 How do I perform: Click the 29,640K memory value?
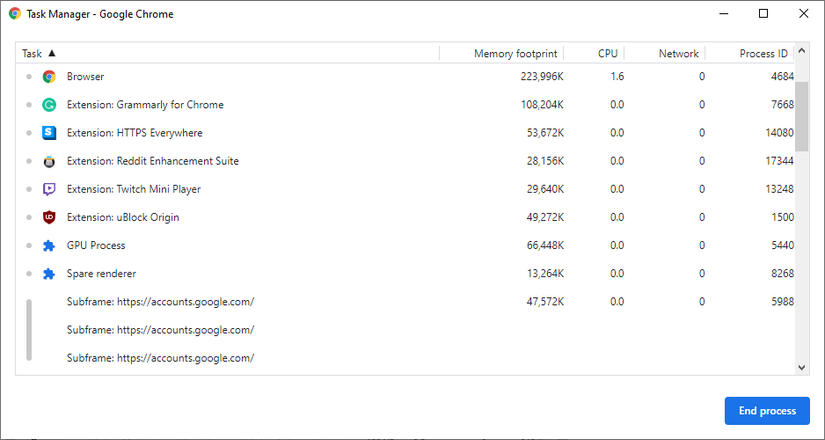tap(546, 189)
